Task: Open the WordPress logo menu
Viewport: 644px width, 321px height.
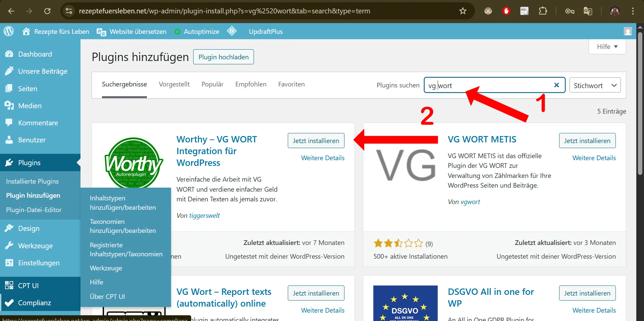Action: tap(9, 31)
